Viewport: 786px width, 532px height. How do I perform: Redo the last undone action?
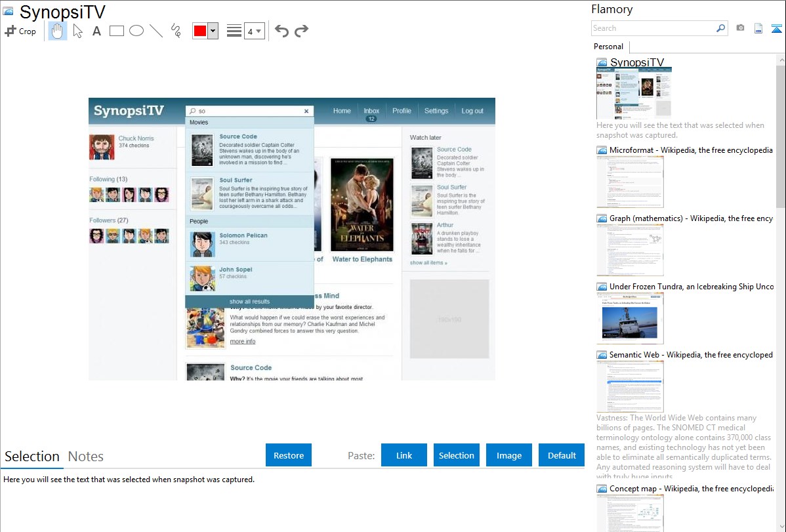click(301, 31)
